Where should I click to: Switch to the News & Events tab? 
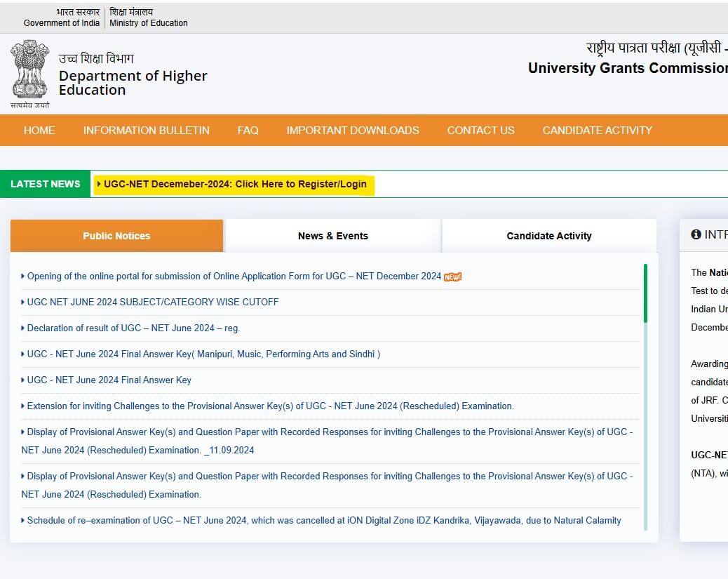[x=332, y=236]
